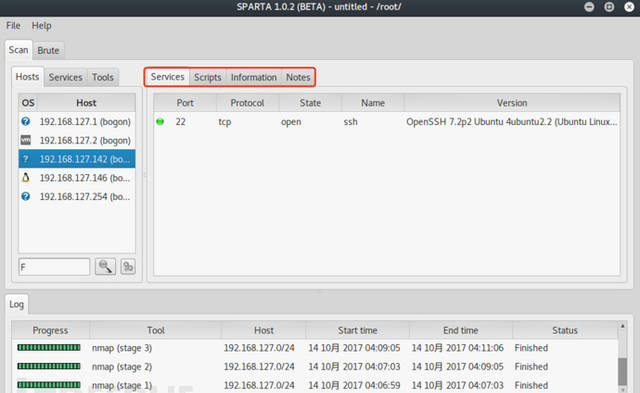This screenshot has height=393, width=640.
Task: Click start time 04:06:59 of stage 1
Action: coord(354,385)
